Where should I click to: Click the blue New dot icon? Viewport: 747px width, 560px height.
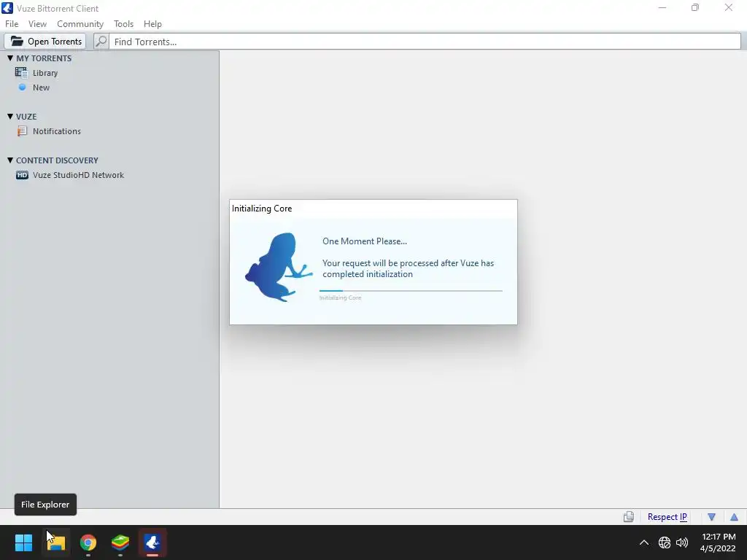click(22, 87)
